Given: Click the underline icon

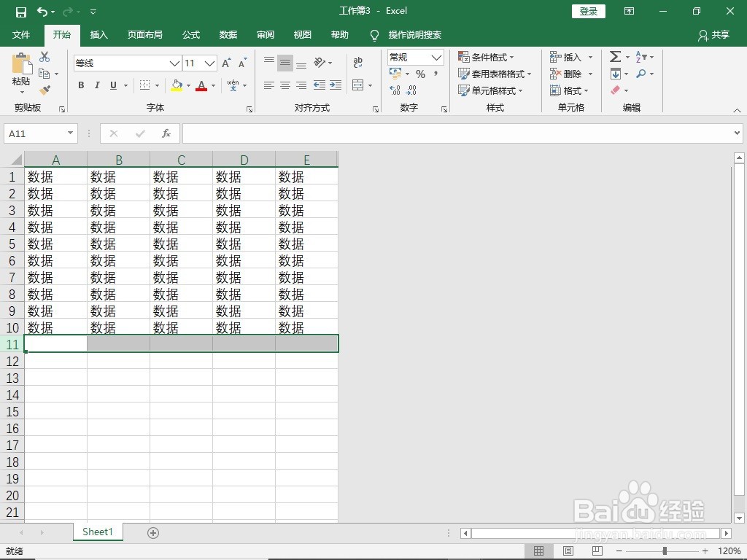Looking at the screenshot, I should [113, 85].
